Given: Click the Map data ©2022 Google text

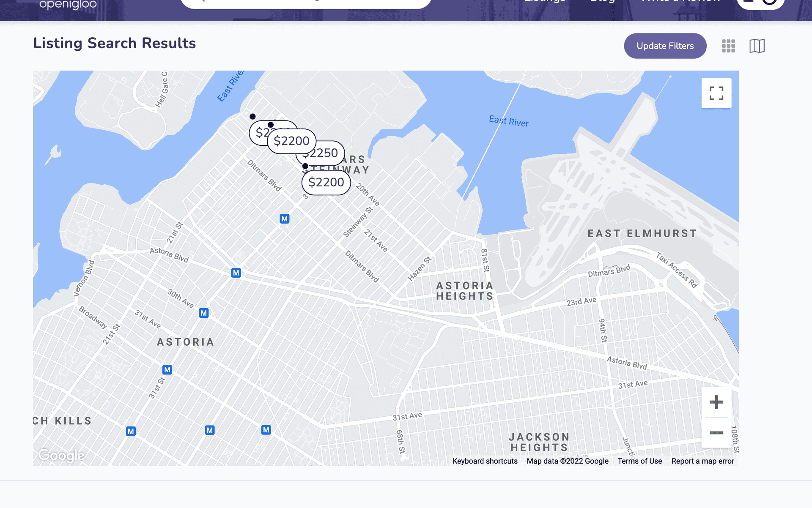Looking at the screenshot, I should [568, 461].
